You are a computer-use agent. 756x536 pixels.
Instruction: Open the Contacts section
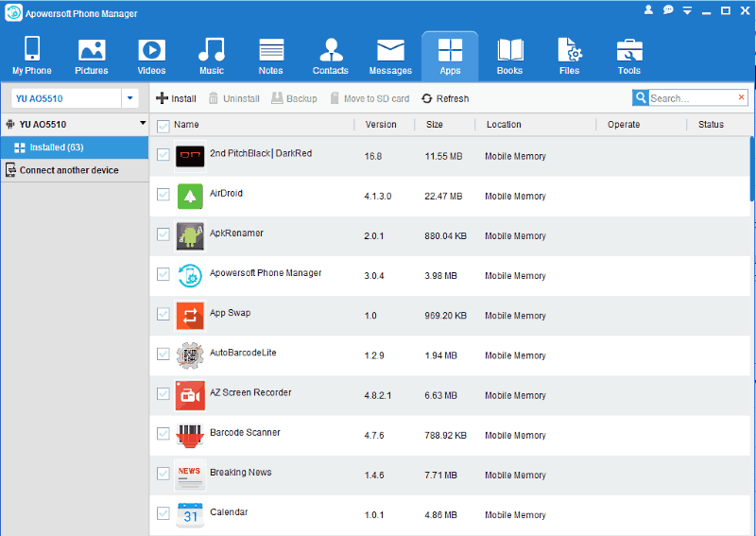coord(330,56)
